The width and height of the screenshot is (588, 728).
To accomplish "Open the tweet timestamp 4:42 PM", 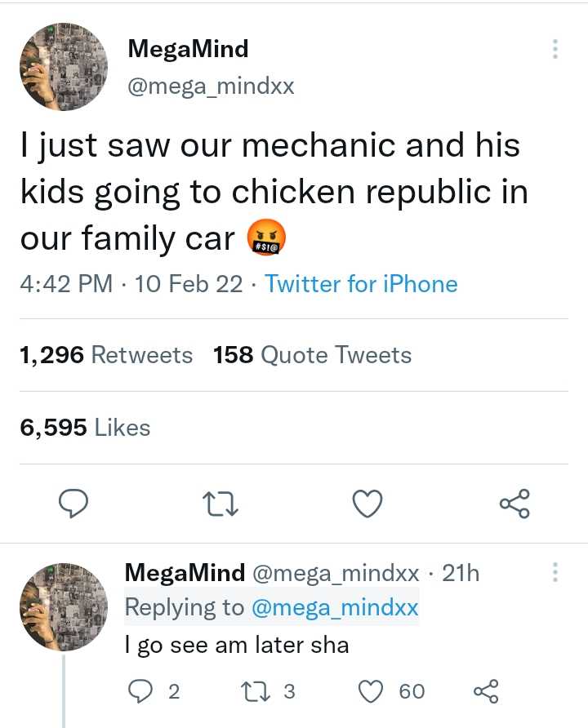I will click(x=67, y=284).
